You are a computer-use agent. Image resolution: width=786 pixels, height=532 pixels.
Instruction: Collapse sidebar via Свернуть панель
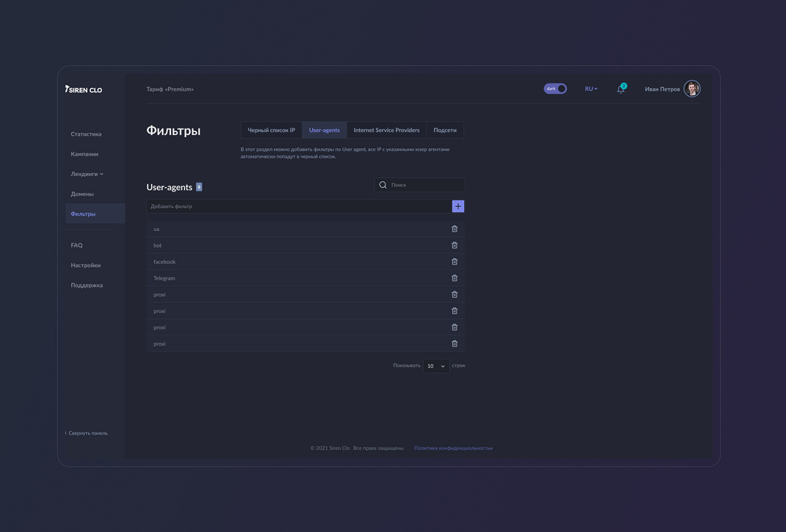coord(87,433)
